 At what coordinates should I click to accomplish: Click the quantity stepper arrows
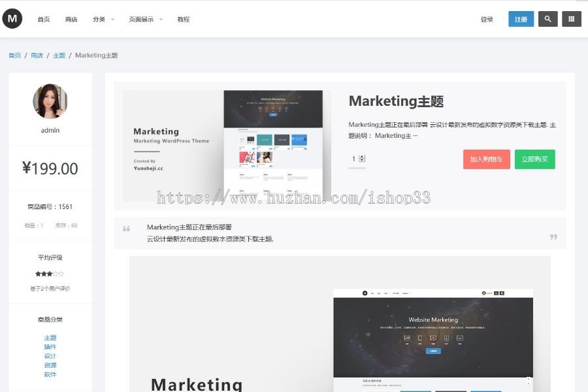click(362, 159)
